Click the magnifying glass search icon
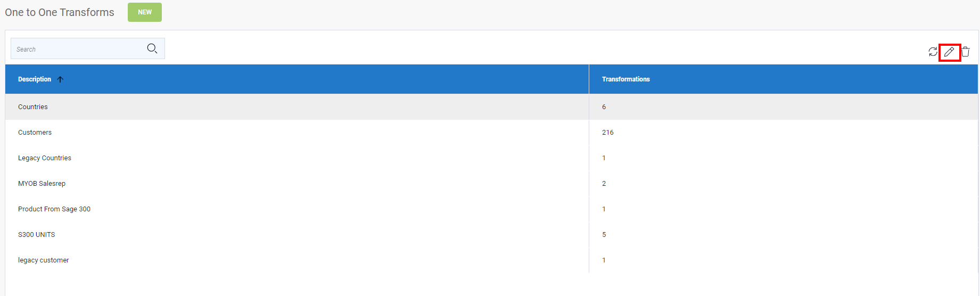 pos(152,48)
